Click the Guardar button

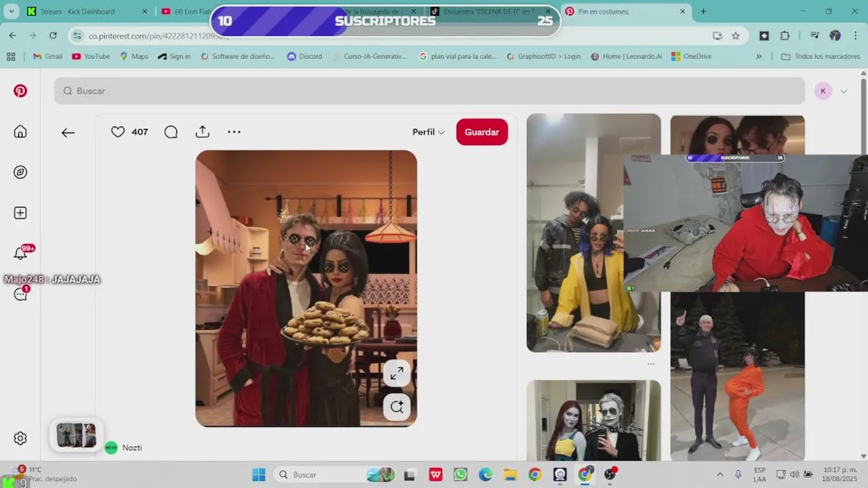(482, 132)
